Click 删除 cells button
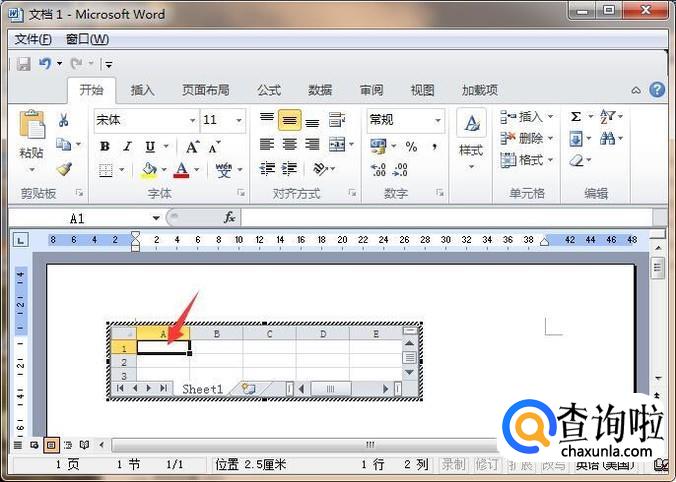 526,138
